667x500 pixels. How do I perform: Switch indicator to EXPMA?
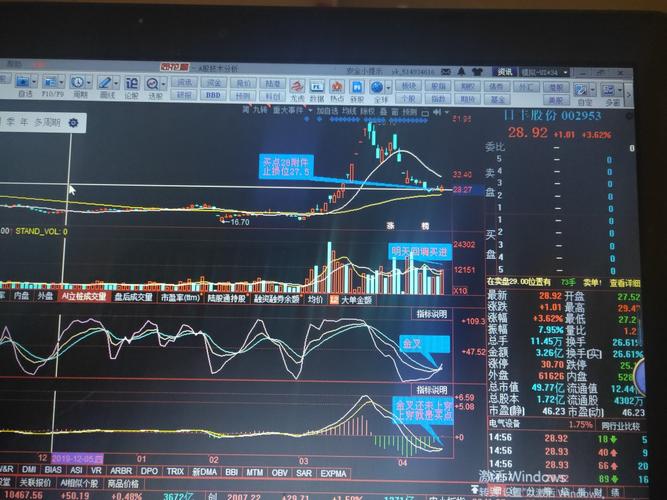333,473
